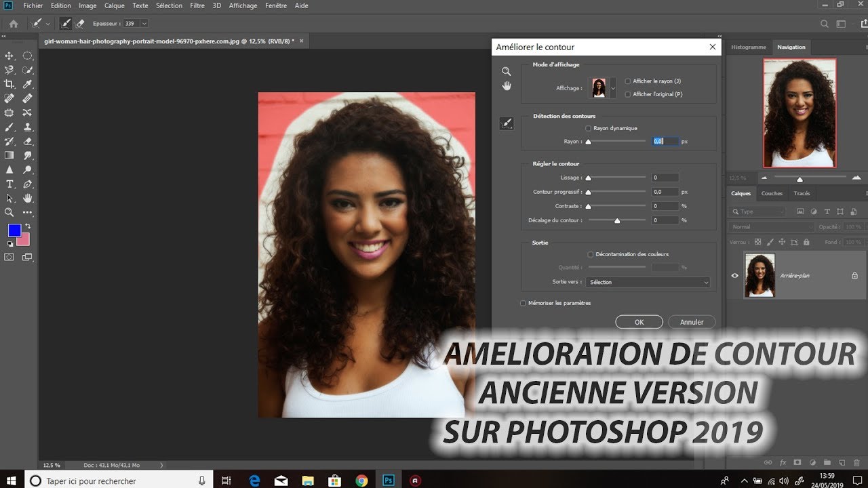Click the Hand tool in Améliorer le contour dialog
Viewport: 868px width, 488px height.
click(506, 85)
